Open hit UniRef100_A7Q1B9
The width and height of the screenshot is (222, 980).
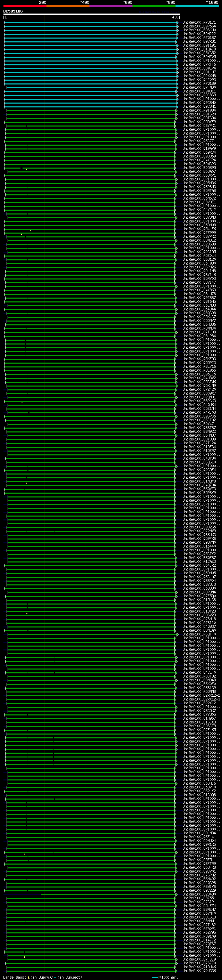(x=199, y=84)
